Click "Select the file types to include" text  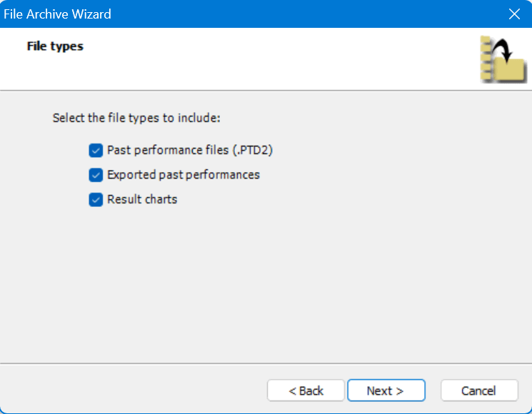136,118
